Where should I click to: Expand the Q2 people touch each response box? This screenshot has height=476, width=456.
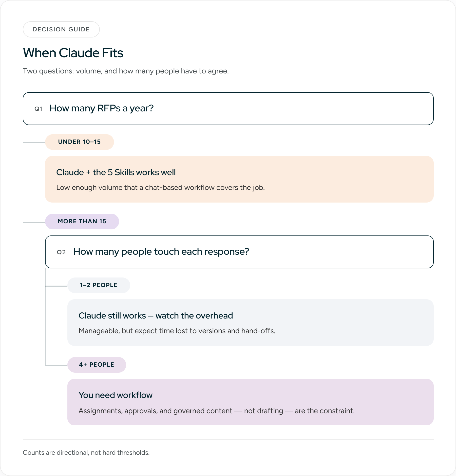[x=239, y=252]
